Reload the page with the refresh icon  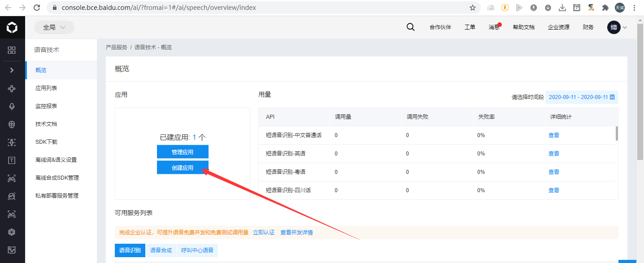37,8
